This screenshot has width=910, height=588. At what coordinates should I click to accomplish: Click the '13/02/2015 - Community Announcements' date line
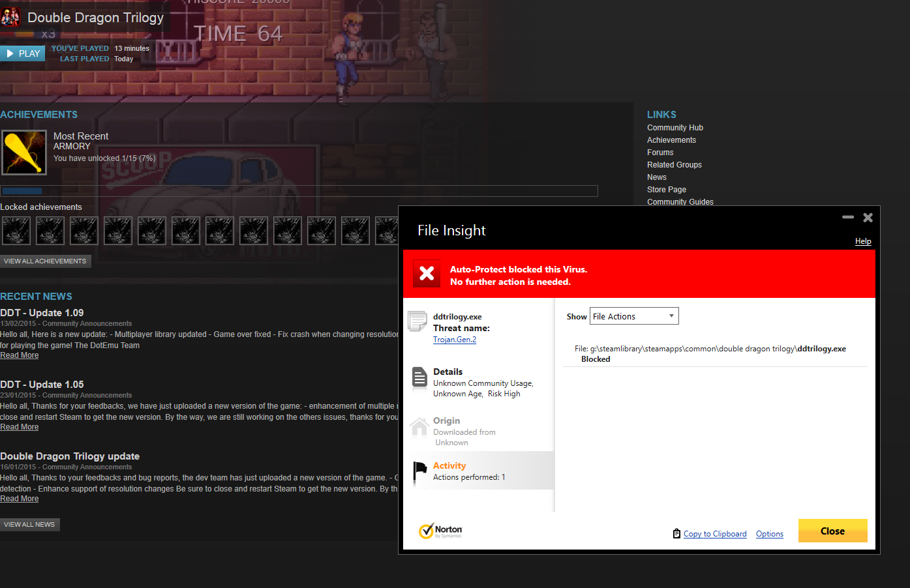click(x=66, y=323)
